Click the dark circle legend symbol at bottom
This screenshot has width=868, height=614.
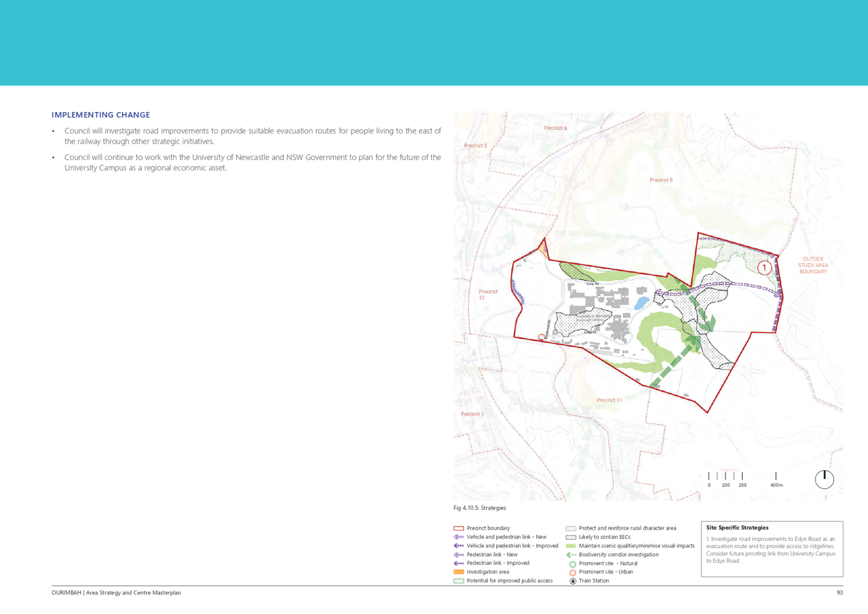point(572,581)
